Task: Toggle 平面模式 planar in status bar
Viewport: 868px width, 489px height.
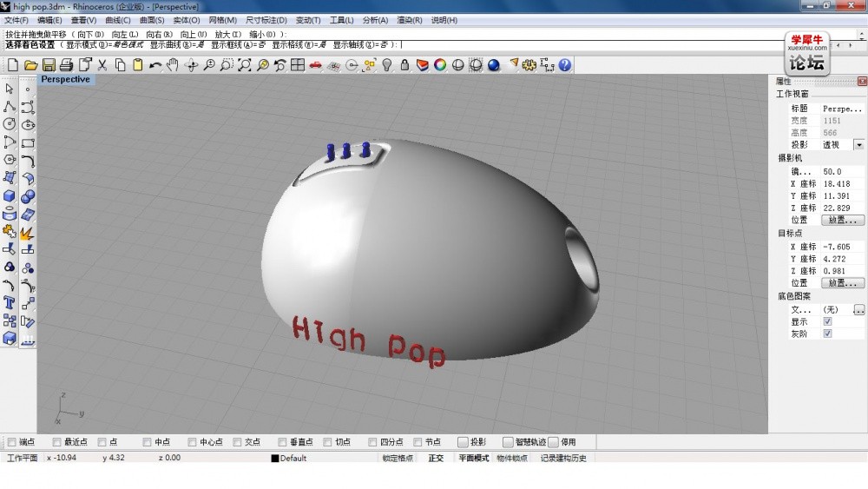Action: pos(473,458)
